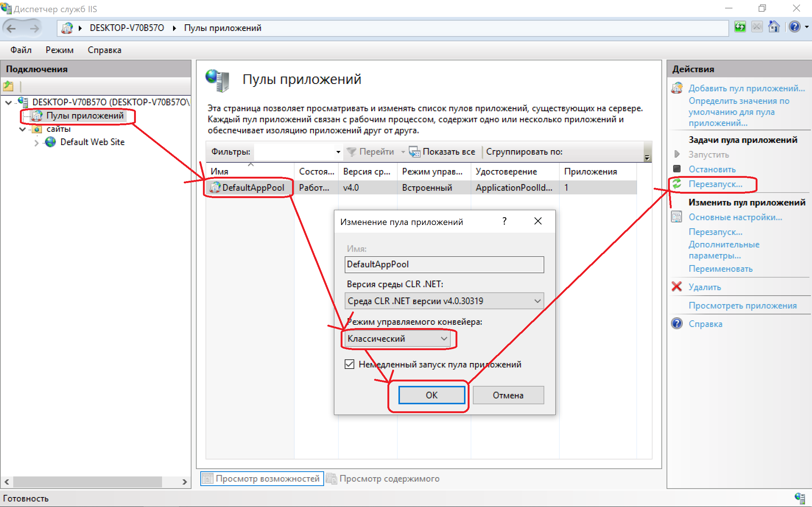Image resolution: width=812 pixels, height=507 pixels.
Task: Click the stop icon in top toolbar
Action: click(x=757, y=27)
